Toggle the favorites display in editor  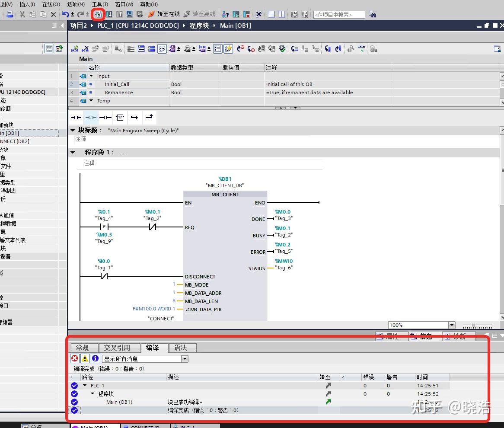(x=228, y=49)
